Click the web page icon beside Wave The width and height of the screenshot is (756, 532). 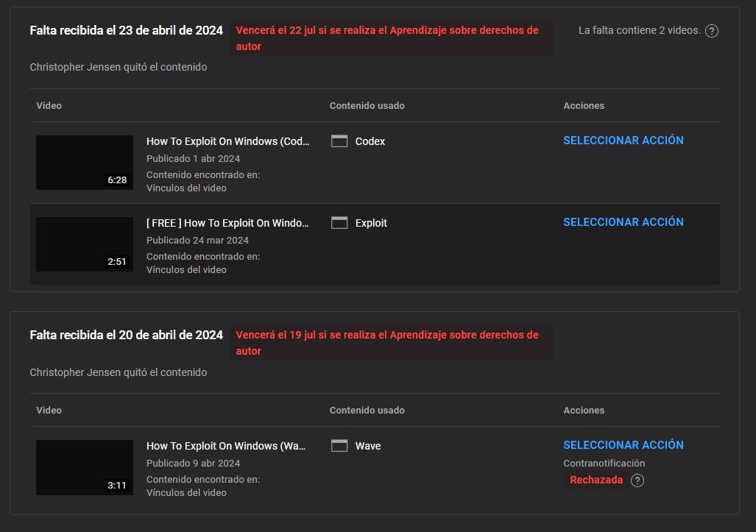click(x=339, y=446)
